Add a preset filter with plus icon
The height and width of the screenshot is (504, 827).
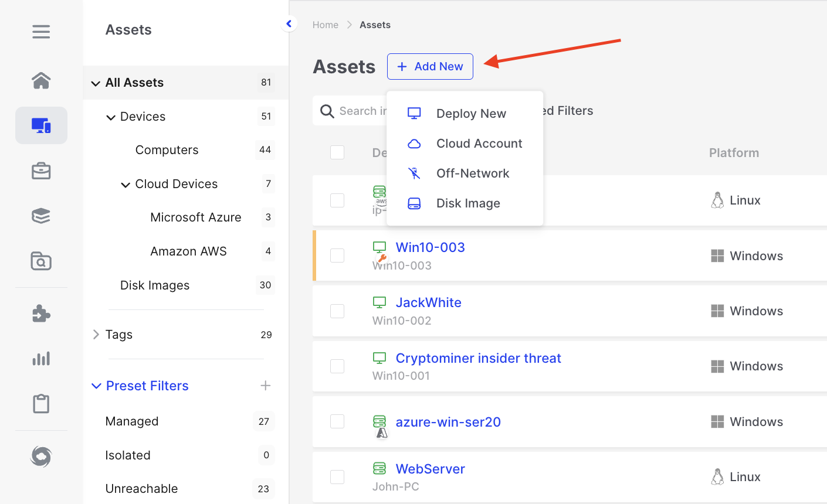point(266,386)
